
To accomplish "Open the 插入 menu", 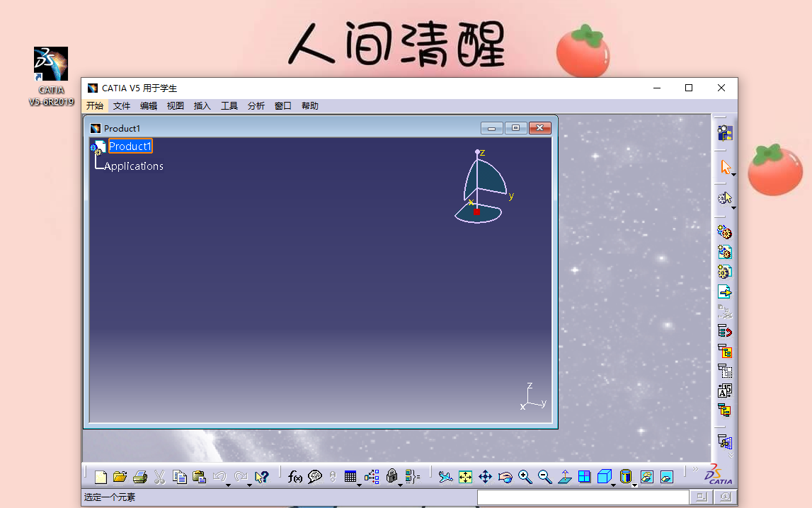I will point(202,105).
